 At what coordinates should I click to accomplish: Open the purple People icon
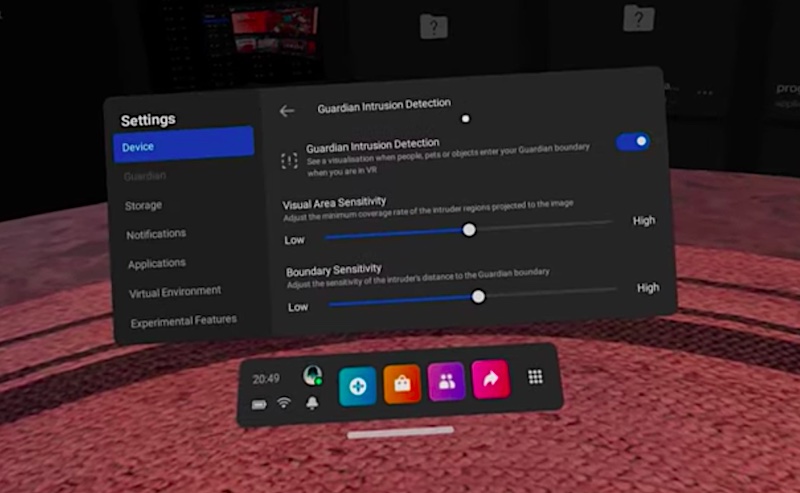(446, 381)
